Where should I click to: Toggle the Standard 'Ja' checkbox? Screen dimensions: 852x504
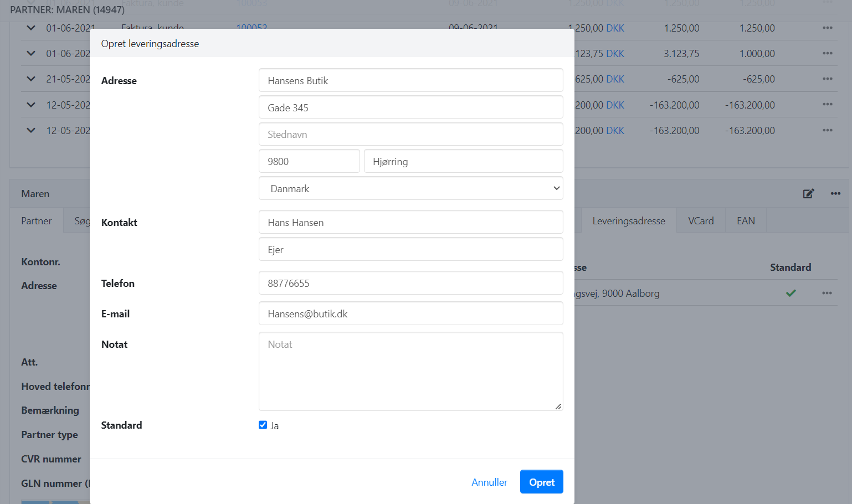click(x=263, y=425)
